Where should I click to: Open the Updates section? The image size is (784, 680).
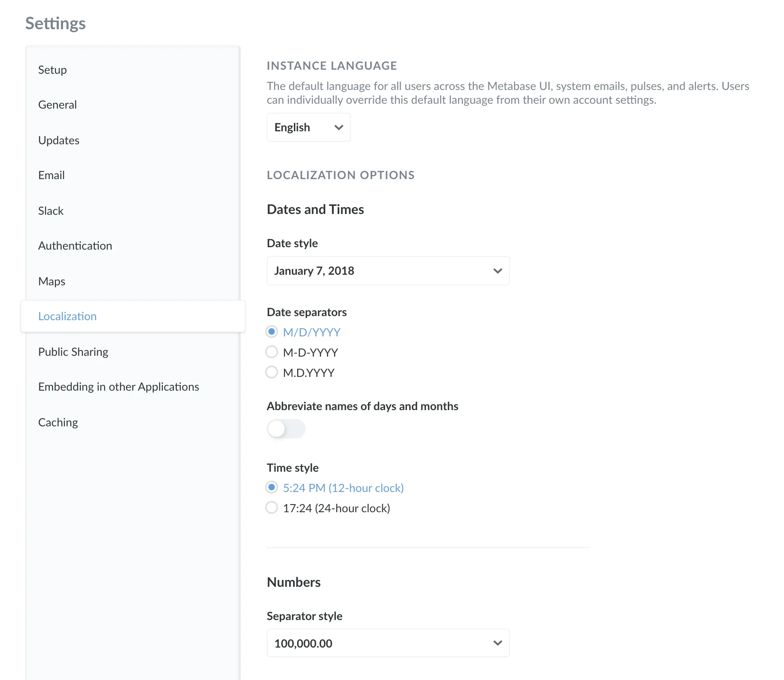59,140
